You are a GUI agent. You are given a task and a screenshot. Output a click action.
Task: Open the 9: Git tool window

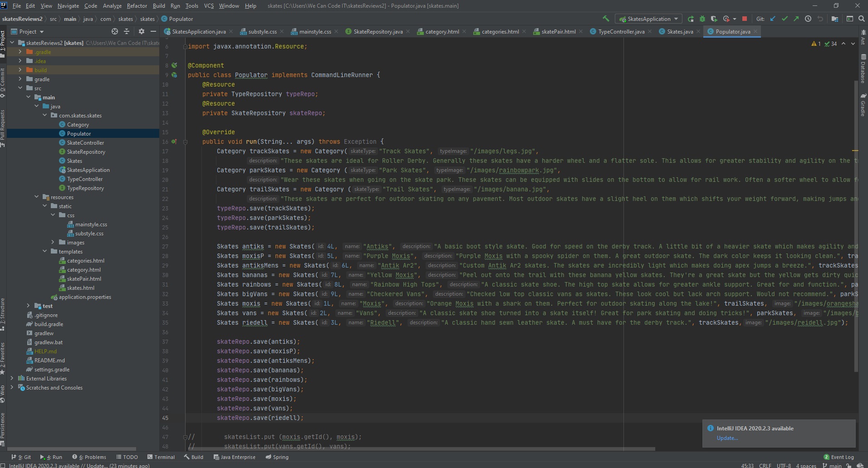pyautogui.click(x=21, y=457)
